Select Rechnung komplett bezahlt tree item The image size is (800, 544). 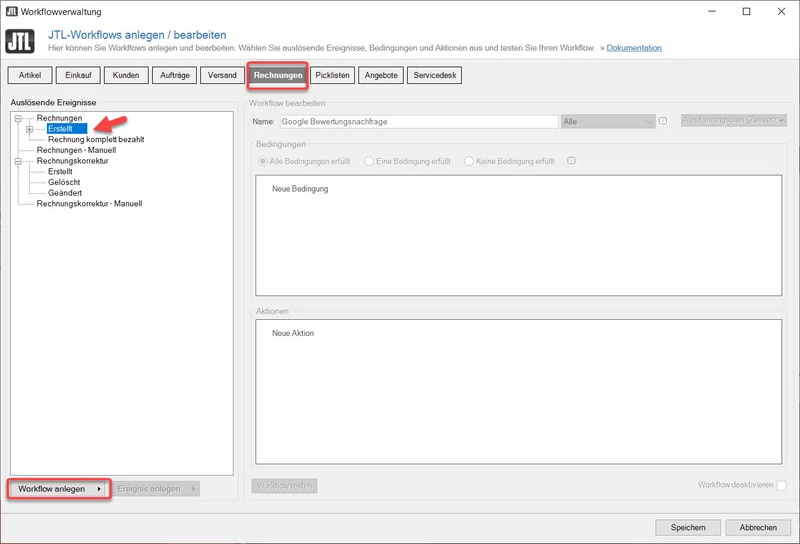pos(96,139)
